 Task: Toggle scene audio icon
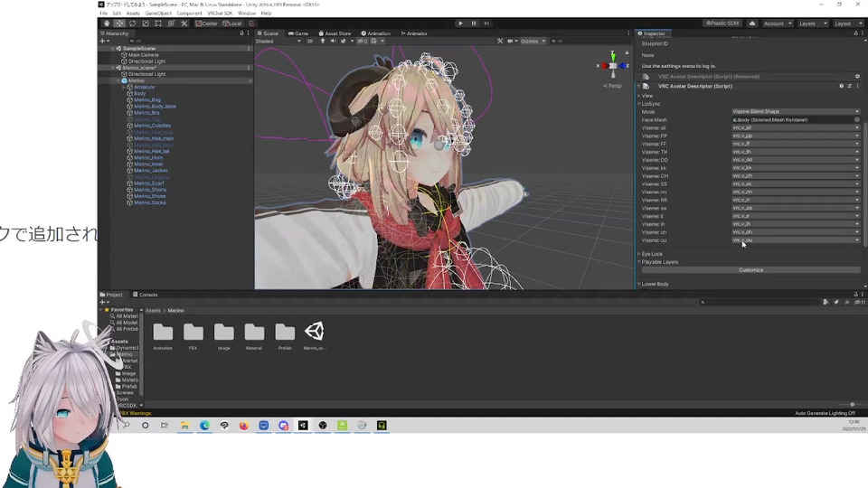click(x=333, y=41)
